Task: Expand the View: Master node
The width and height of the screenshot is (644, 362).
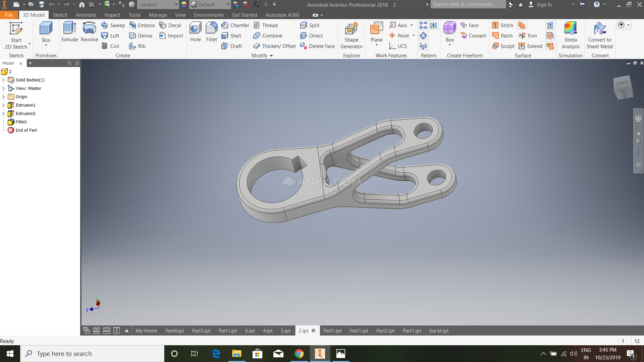Action: coord(3,88)
